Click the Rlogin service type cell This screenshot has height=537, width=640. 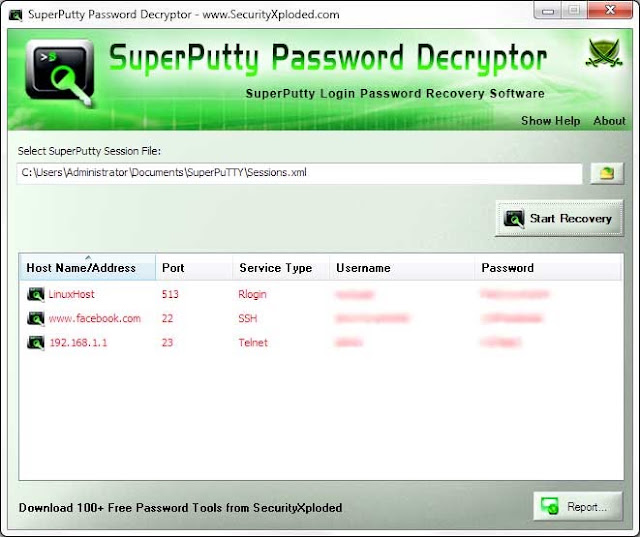252,294
